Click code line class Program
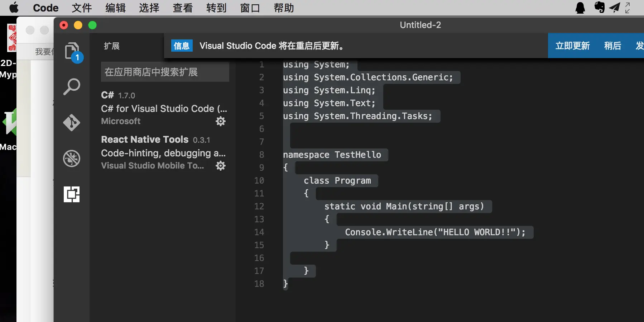644x322 pixels. pyautogui.click(x=337, y=181)
